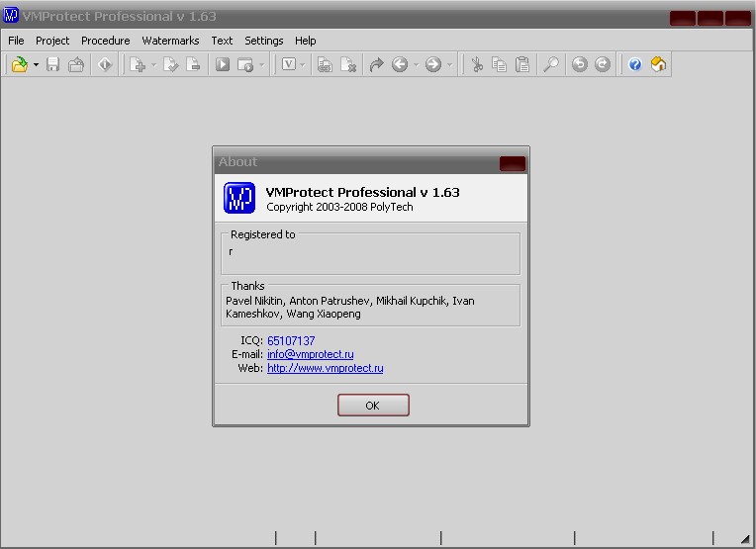The height and width of the screenshot is (549, 756).
Task: Open the Help menu
Action: 305,41
